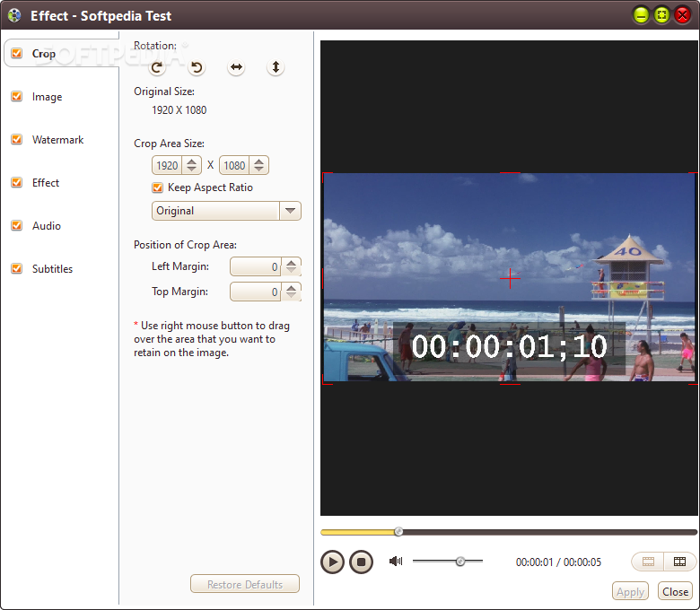Click the volume slider handle
The width and height of the screenshot is (700, 610).
tap(460, 562)
